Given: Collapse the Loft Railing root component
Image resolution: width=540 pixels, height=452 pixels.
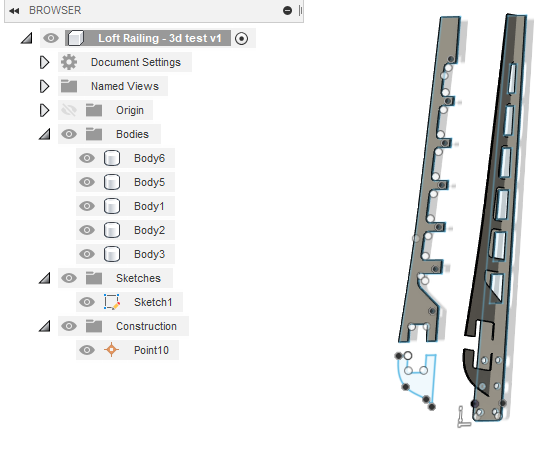Looking at the screenshot, I should (x=27, y=38).
